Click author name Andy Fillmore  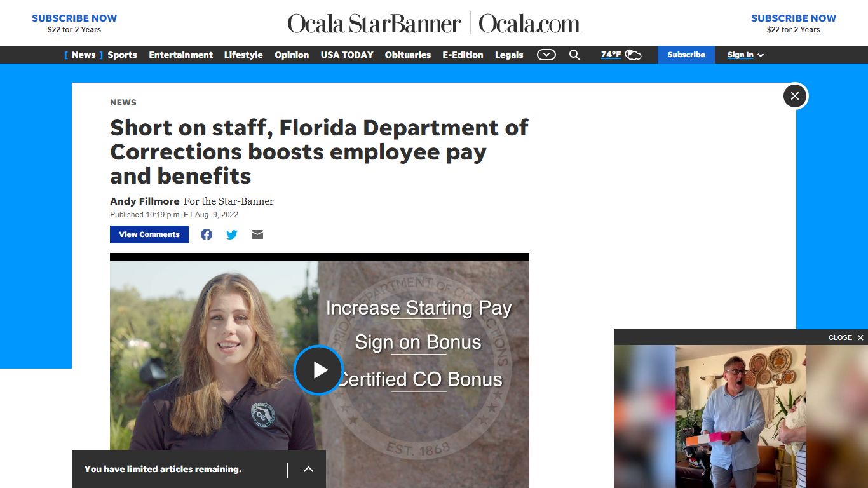(145, 201)
